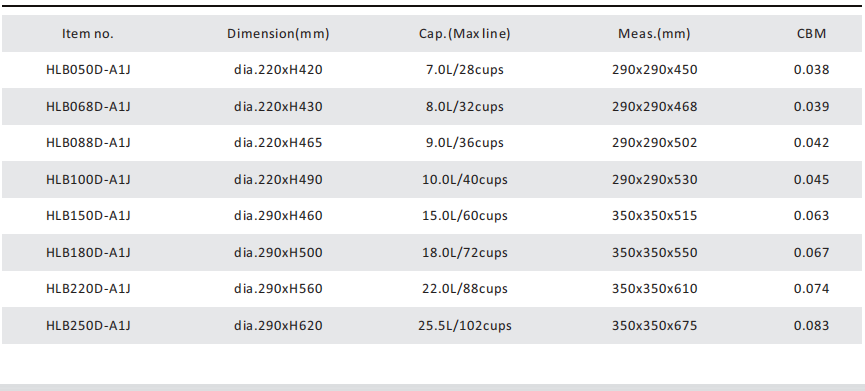Select item HLB150D-A1J cell
865x391 pixels.
(88, 216)
